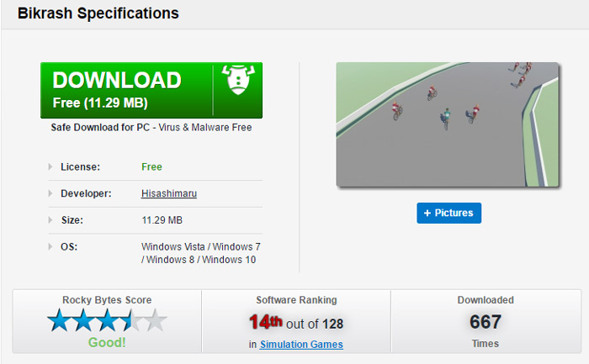
Task: Open the Simulation Games category link
Action: [301, 345]
